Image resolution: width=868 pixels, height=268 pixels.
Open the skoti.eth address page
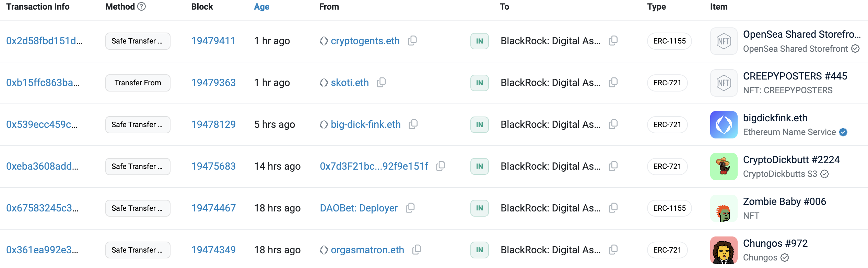(350, 83)
